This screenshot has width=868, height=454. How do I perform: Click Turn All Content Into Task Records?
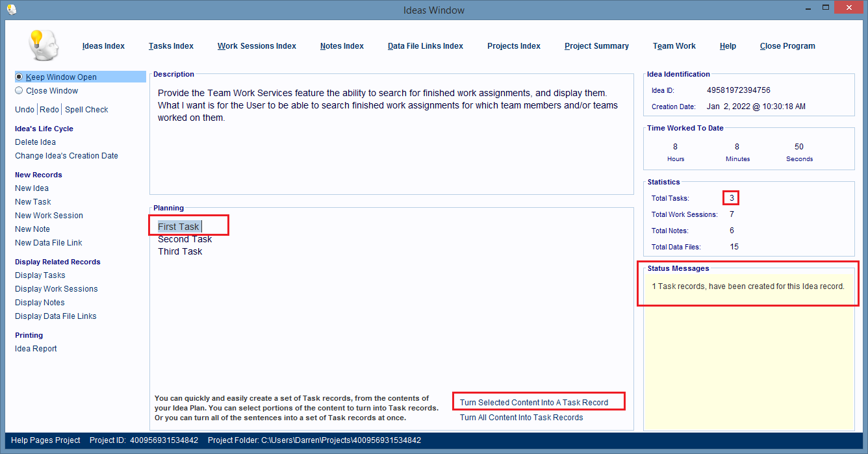[521, 418]
